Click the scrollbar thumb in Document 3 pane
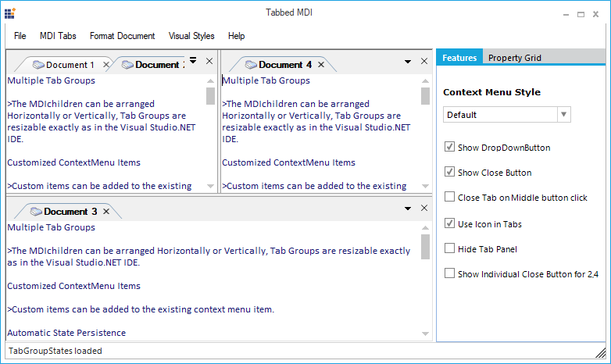Image resolution: width=611 pixels, height=364 pixels. [x=425, y=247]
